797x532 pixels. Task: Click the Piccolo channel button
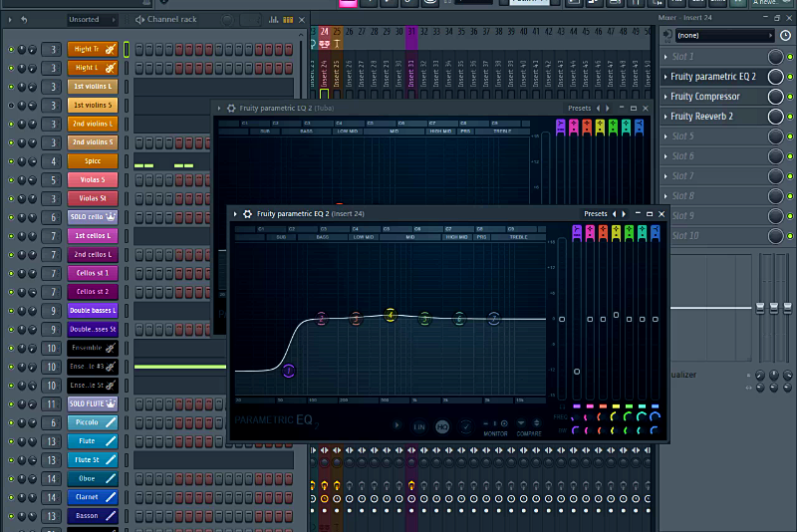93,422
